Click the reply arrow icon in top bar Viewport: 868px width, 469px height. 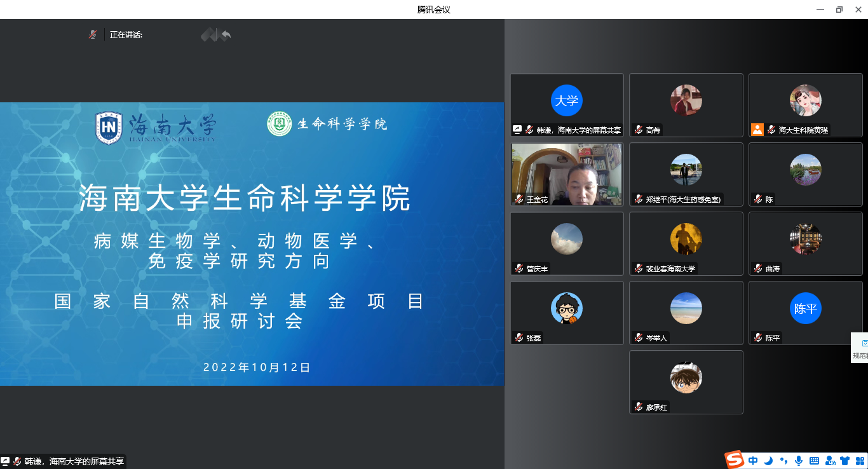point(226,35)
